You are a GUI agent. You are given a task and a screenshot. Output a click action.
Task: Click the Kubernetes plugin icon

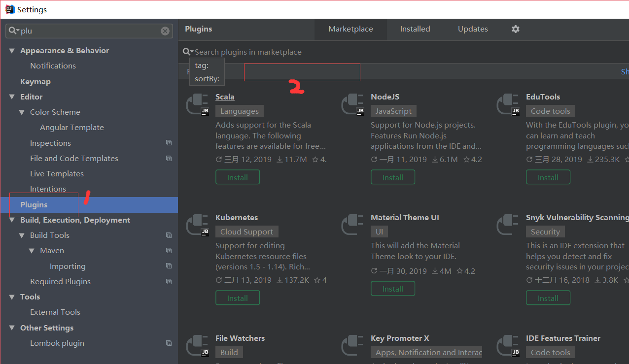(x=198, y=225)
